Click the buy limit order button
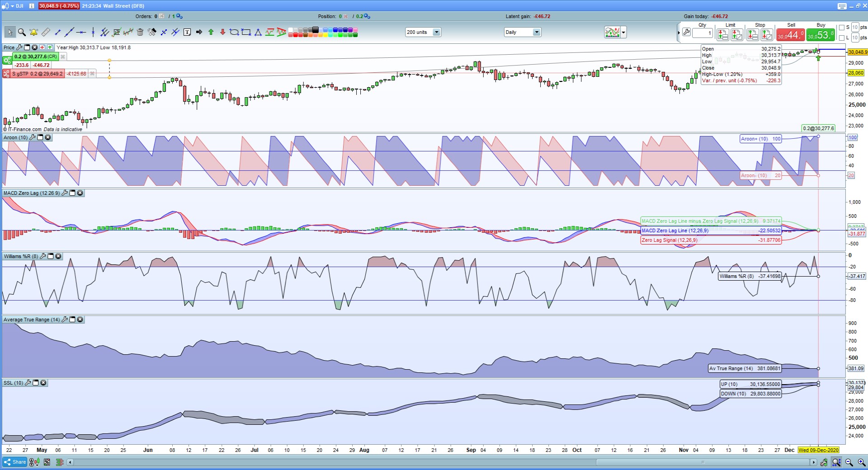The width and height of the screenshot is (868, 470). pyautogui.click(x=722, y=34)
